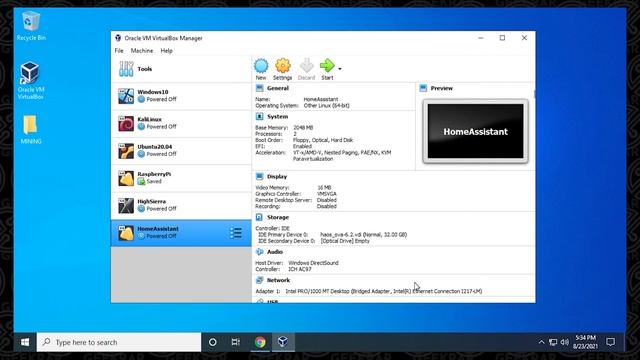Open the Network settings heading link
Screen dimensions: 640x360
278,280
